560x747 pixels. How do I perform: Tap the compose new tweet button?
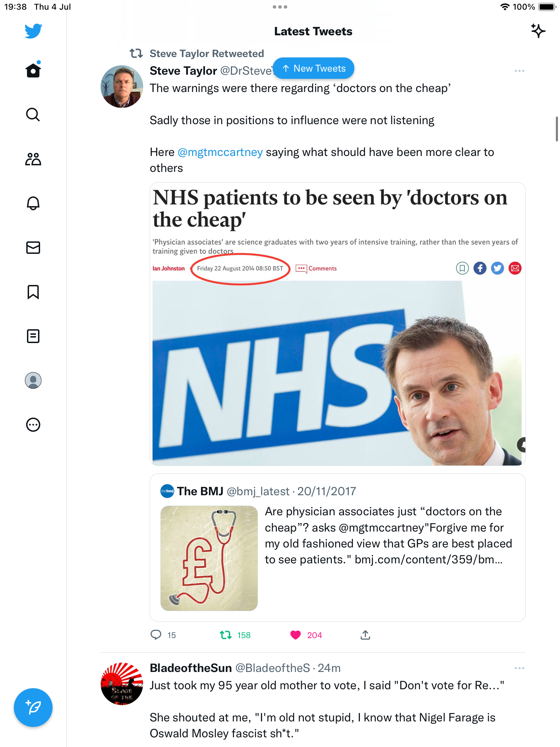(x=33, y=708)
